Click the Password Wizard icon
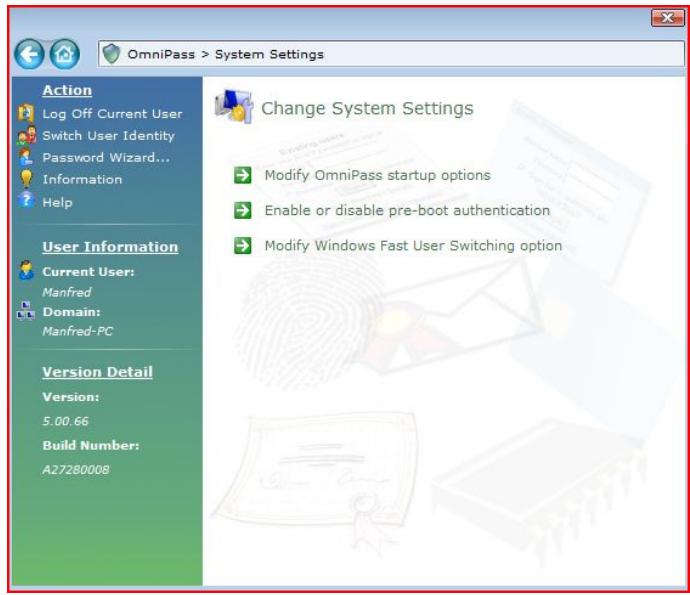Image resolution: width=690 pixels, height=595 pixels. coord(27,158)
